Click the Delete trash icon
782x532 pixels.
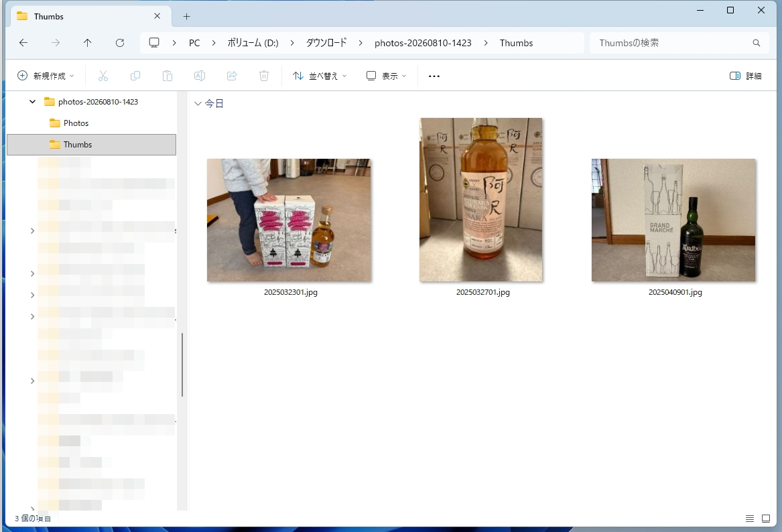pyautogui.click(x=264, y=76)
